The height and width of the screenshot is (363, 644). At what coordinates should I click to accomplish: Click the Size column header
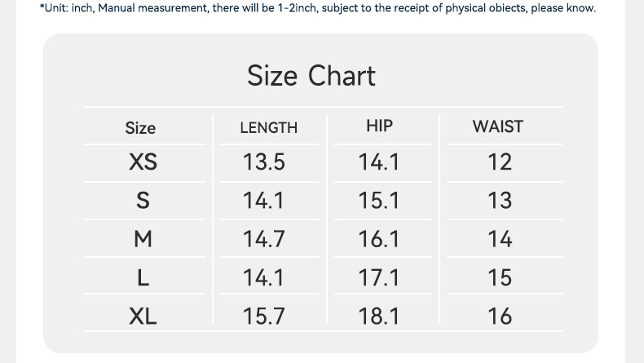pyautogui.click(x=140, y=128)
